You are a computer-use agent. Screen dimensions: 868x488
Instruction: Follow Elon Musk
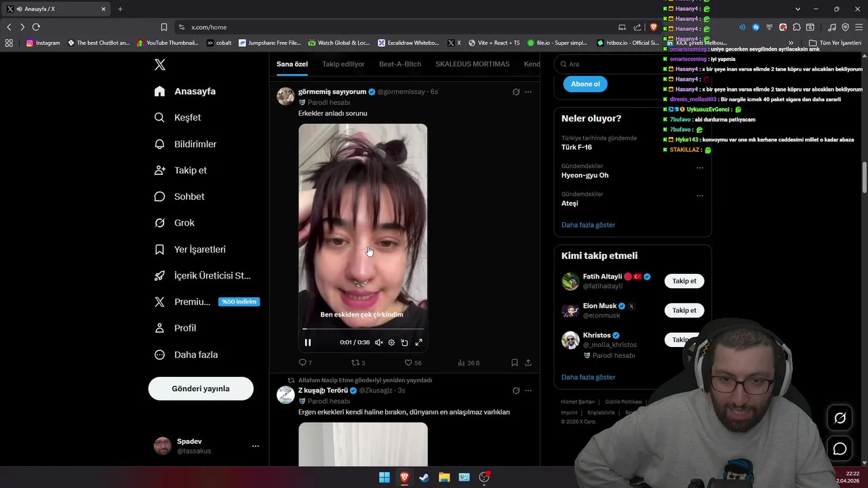[684, 310]
